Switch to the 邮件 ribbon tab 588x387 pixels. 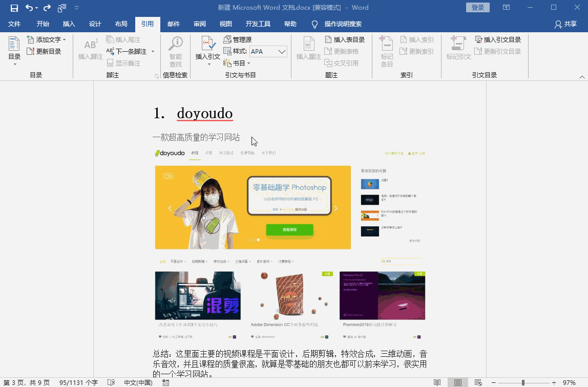tap(173, 24)
